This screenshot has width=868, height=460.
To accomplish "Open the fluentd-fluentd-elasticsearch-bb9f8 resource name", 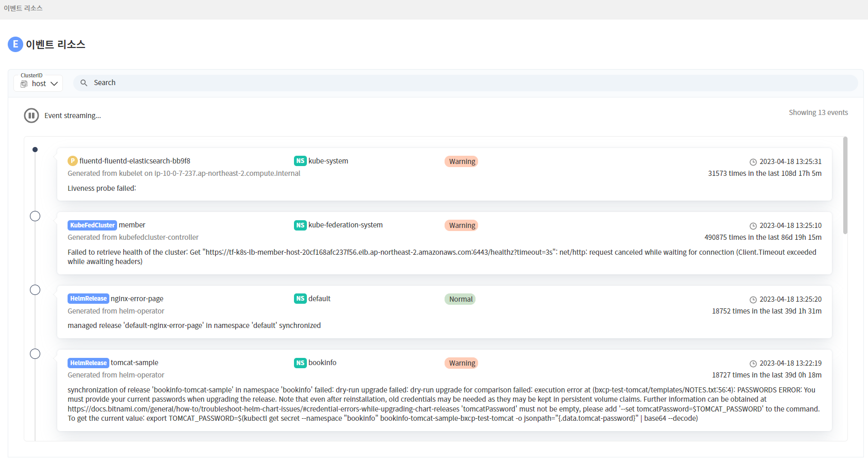I will [x=135, y=161].
